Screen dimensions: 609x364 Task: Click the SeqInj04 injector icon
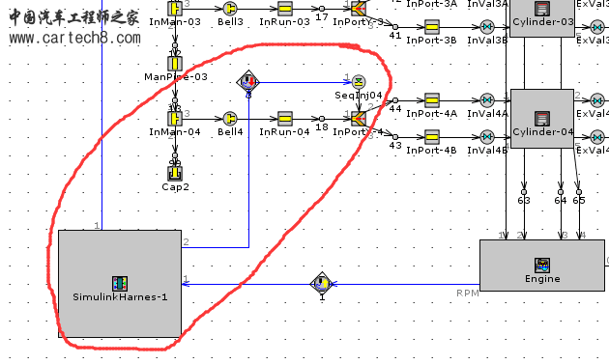tap(359, 82)
